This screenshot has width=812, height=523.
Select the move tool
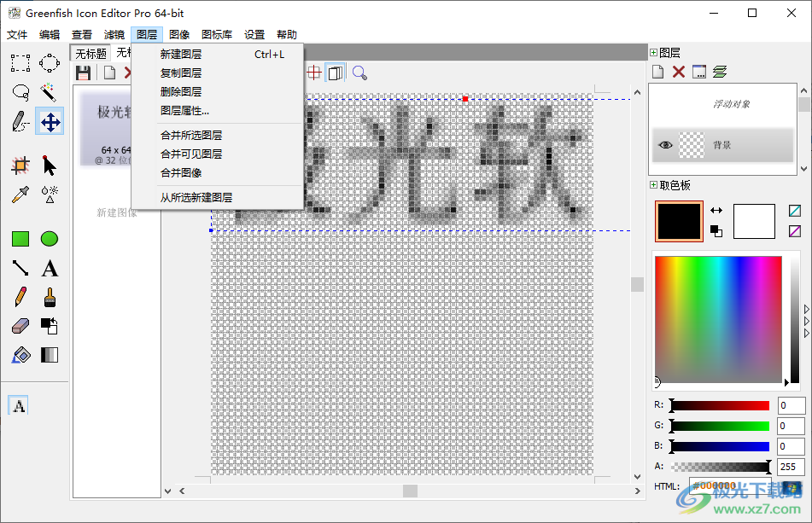click(50, 121)
